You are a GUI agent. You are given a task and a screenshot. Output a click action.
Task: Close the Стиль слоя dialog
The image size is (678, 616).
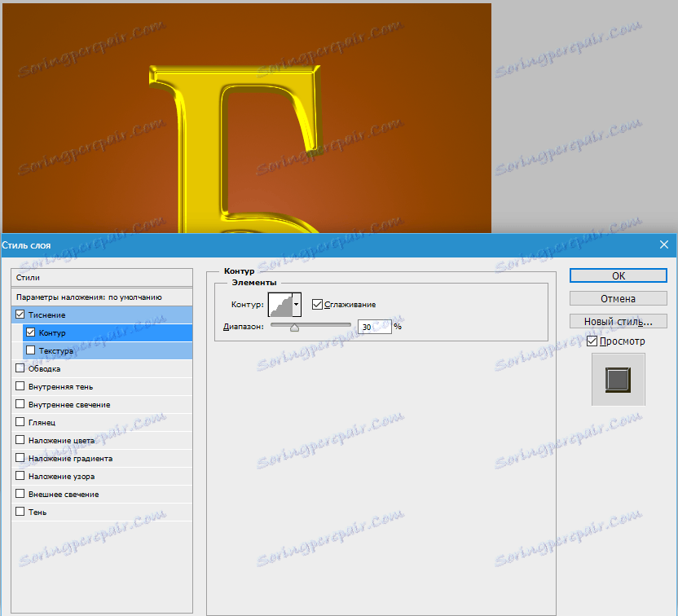[664, 244]
